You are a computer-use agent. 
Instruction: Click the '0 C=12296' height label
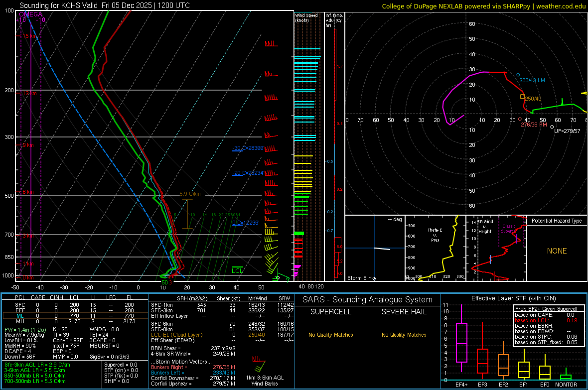click(246, 223)
